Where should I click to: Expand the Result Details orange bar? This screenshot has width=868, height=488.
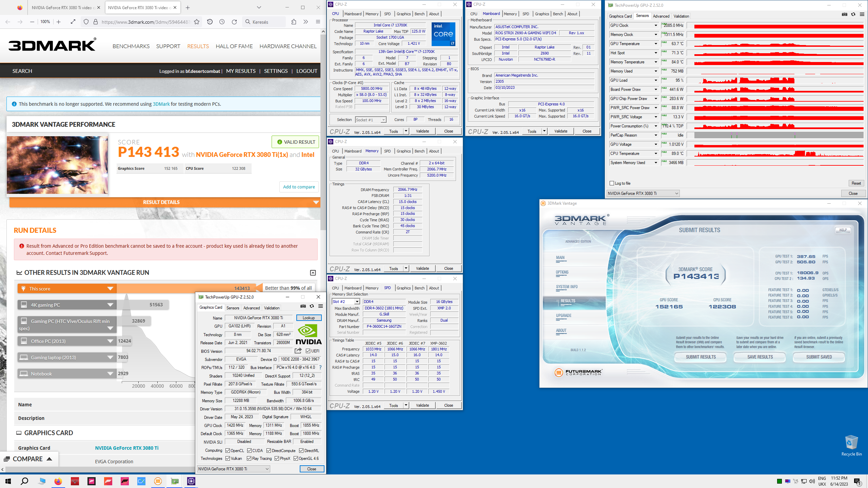point(165,202)
